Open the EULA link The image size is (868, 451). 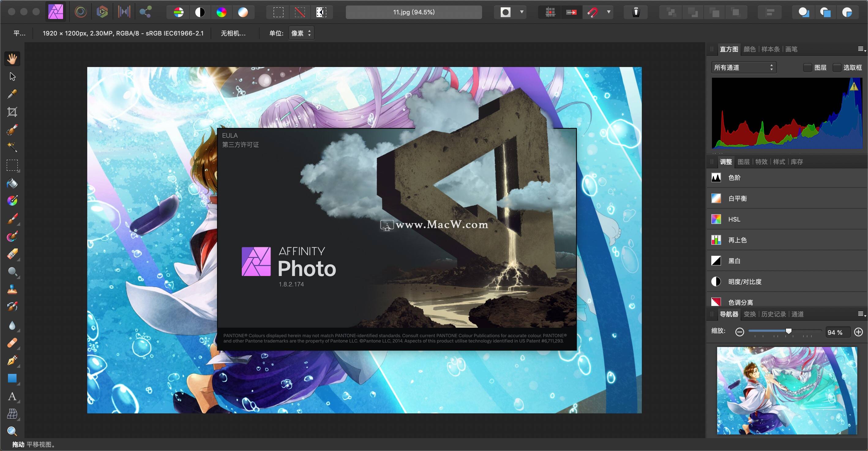click(230, 136)
